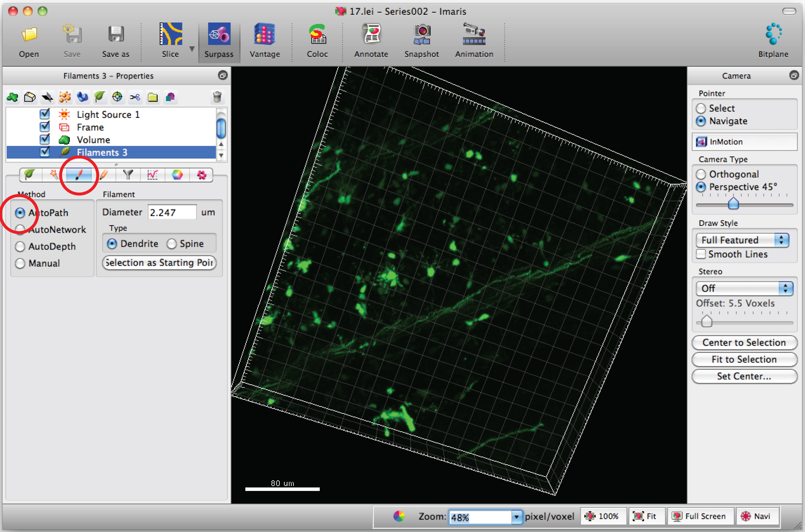The width and height of the screenshot is (805, 532).
Task: Open the Creation wizard wand tab
Action: (x=54, y=175)
